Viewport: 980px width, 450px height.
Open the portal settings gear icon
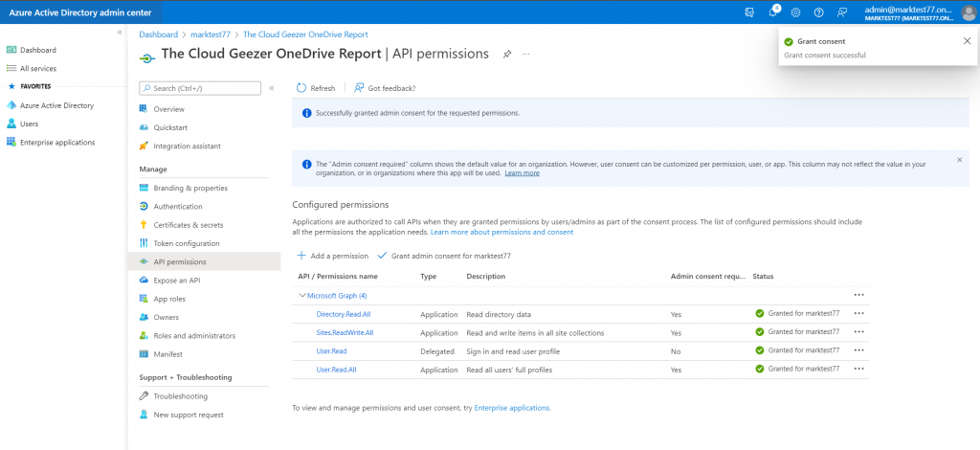click(x=795, y=12)
